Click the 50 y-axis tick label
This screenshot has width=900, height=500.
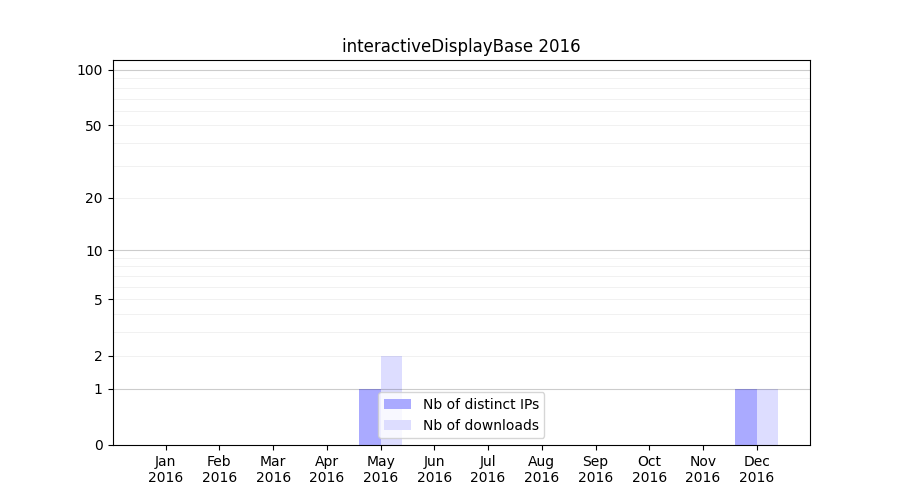[x=94, y=126]
